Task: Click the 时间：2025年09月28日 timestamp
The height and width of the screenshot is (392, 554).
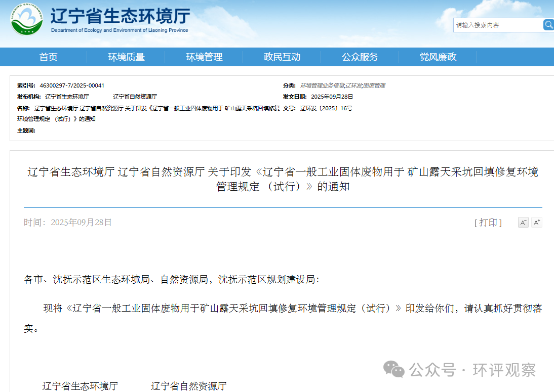Action: (68, 223)
